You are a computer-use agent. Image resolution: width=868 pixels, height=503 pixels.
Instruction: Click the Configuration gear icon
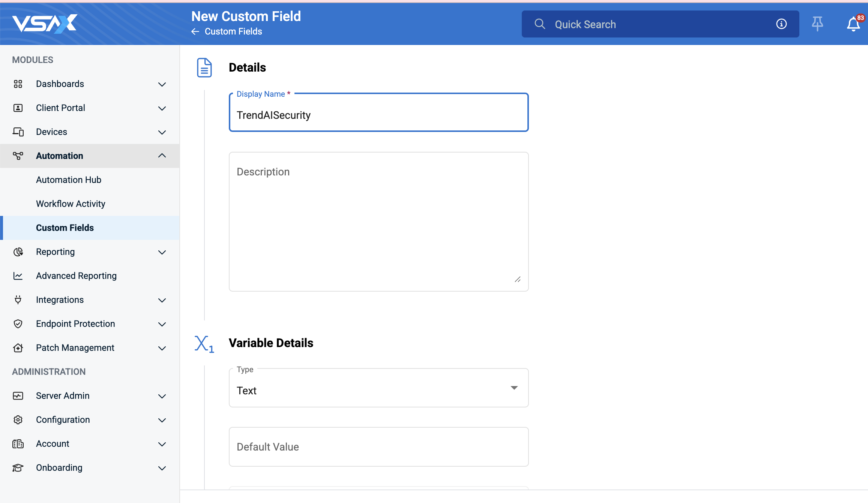tap(18, 420)
